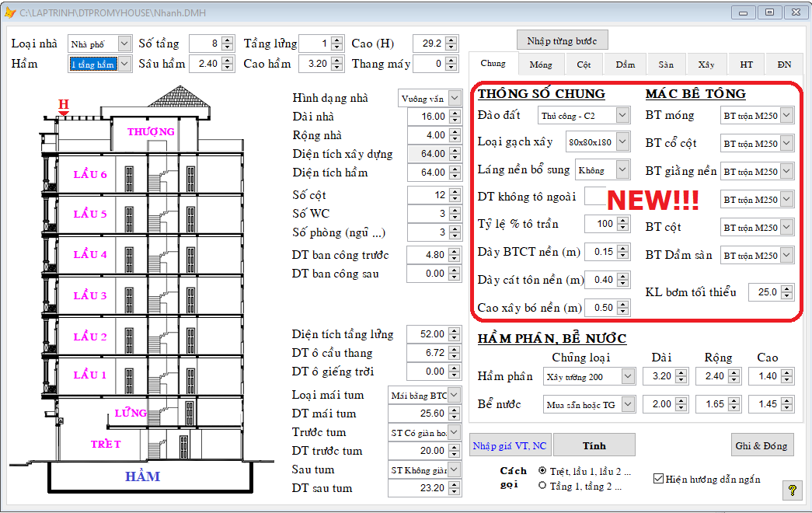
Task: Open the Loại nhà dropdown
Action: 124,44
